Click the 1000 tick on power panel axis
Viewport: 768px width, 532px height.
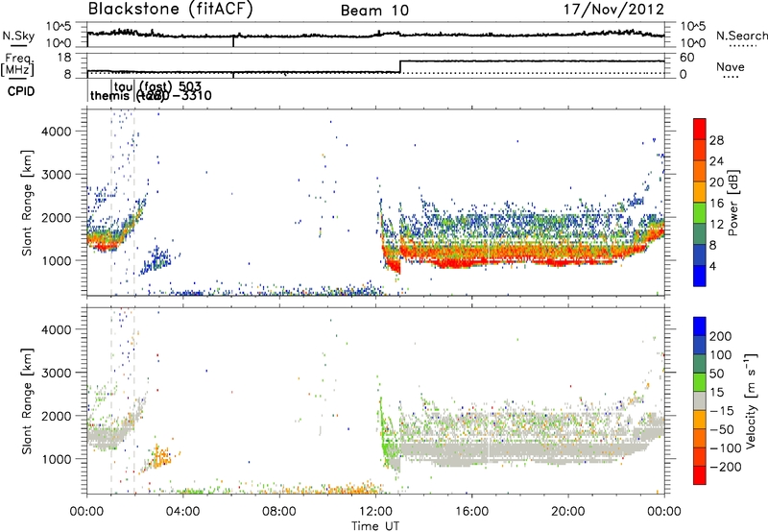pyautogui.click(x=56, y=260)
